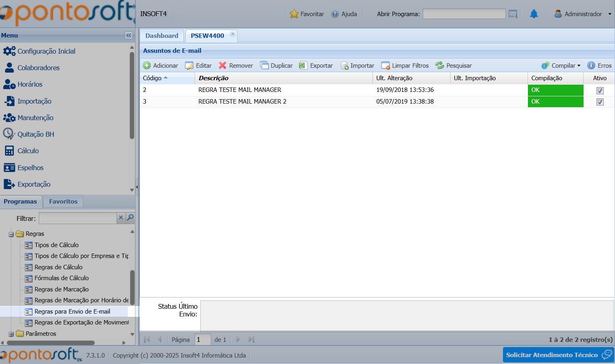Open program list icon beside Abrir Programa
615x364 pixels.
(513, 14)
